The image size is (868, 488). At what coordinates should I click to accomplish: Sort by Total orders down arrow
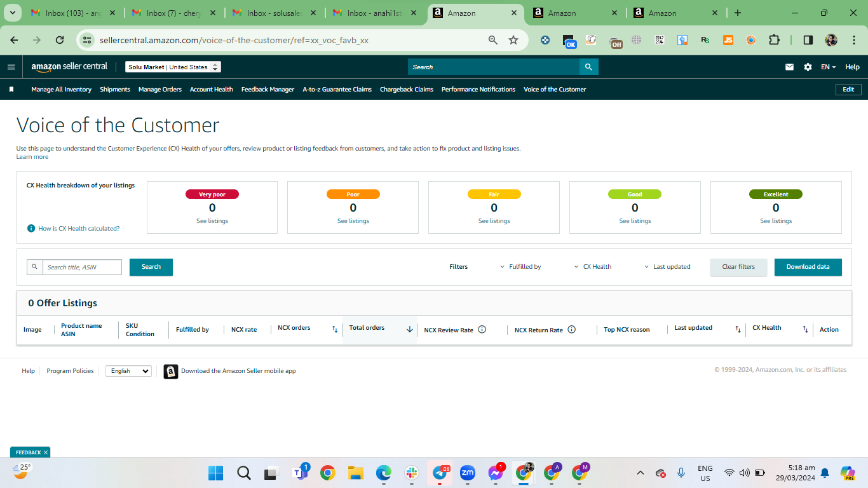pos(410,329)
